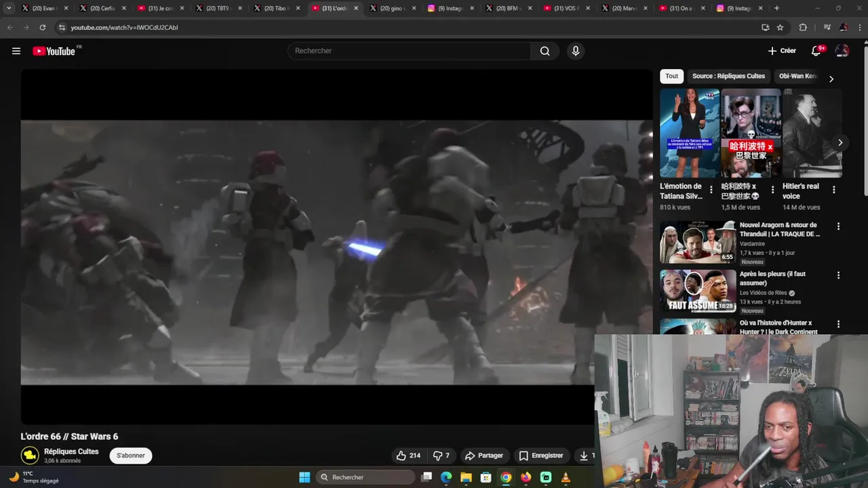
Task: Open more options for Nouvel Aragorn video
Action: pos(838,226)
